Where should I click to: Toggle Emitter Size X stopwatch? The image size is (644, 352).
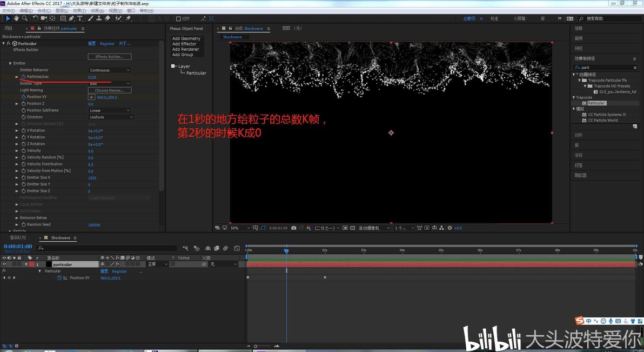pyautogui.click(x=23, y=178)
